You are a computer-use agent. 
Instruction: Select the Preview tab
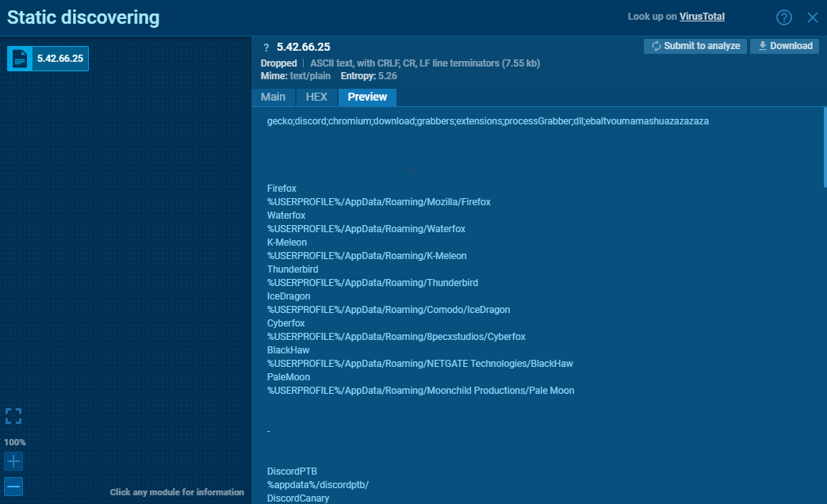pyautogui.click(x=367, y=97)
